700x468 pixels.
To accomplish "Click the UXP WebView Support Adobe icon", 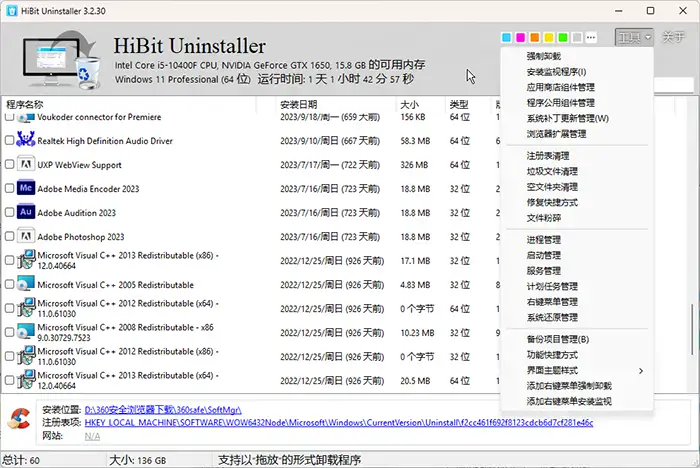I will 25,164.
